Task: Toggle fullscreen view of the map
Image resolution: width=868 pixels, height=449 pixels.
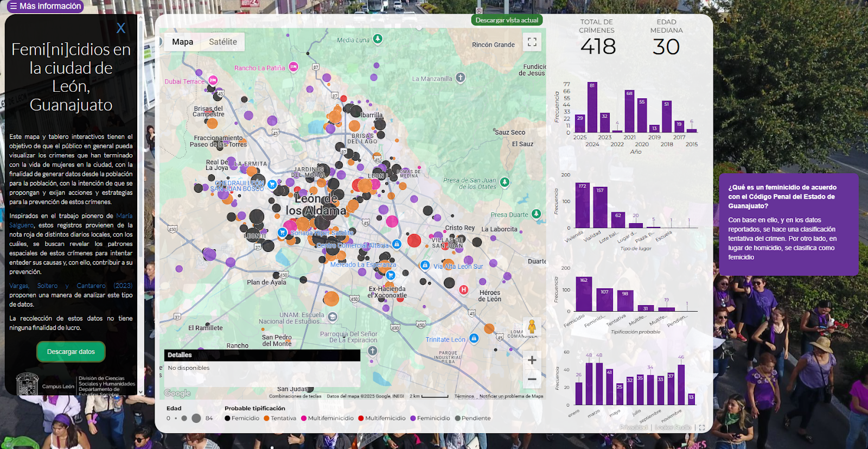Action: 532,42
